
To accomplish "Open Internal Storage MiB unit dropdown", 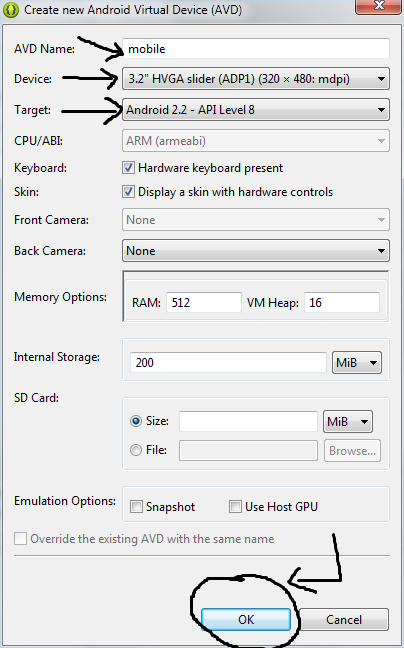I will [x=357, y=362].
